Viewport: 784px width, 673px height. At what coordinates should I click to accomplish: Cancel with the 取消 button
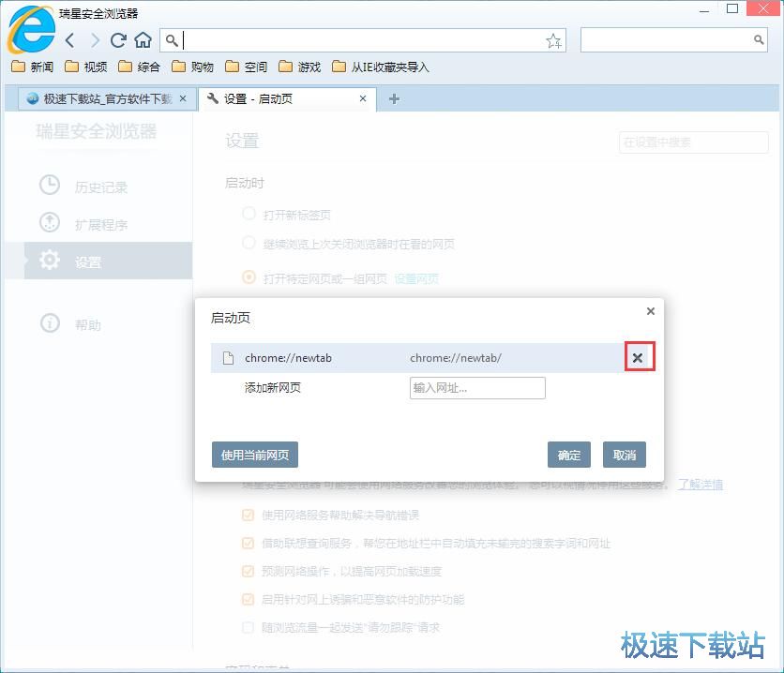625,455
